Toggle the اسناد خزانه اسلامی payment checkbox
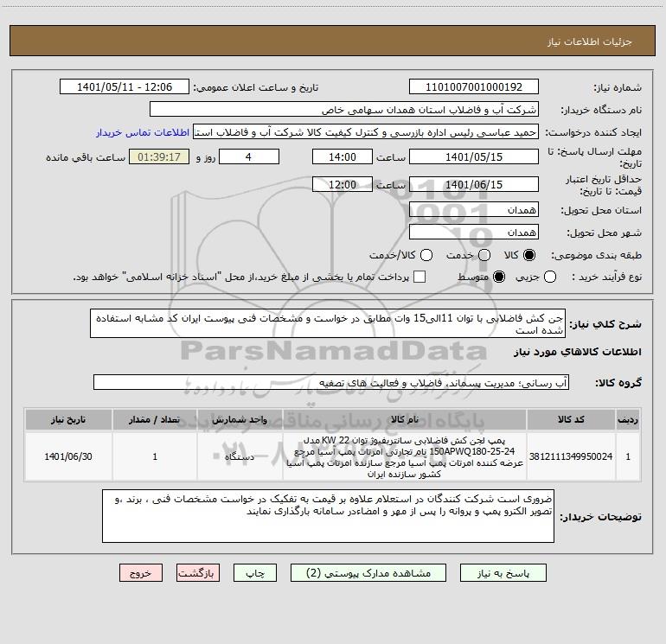The width and height of the screenshot is (666, 644). [419, 277]
